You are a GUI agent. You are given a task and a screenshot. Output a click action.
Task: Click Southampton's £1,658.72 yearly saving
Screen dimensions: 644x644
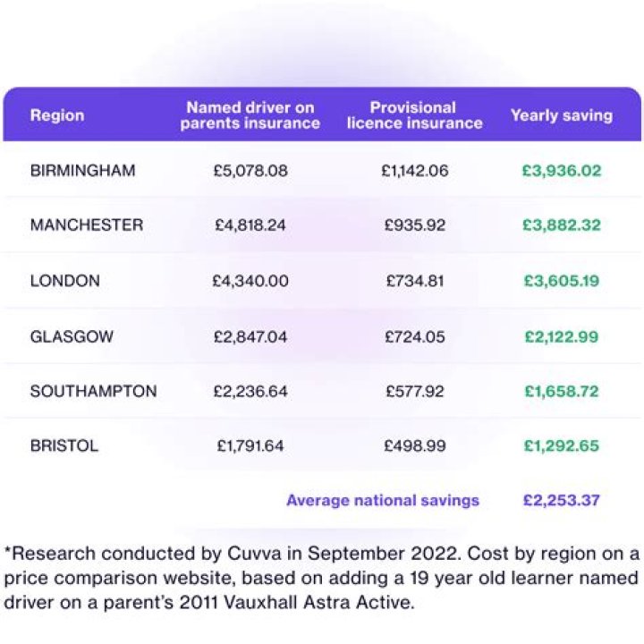tap(562, 391)
